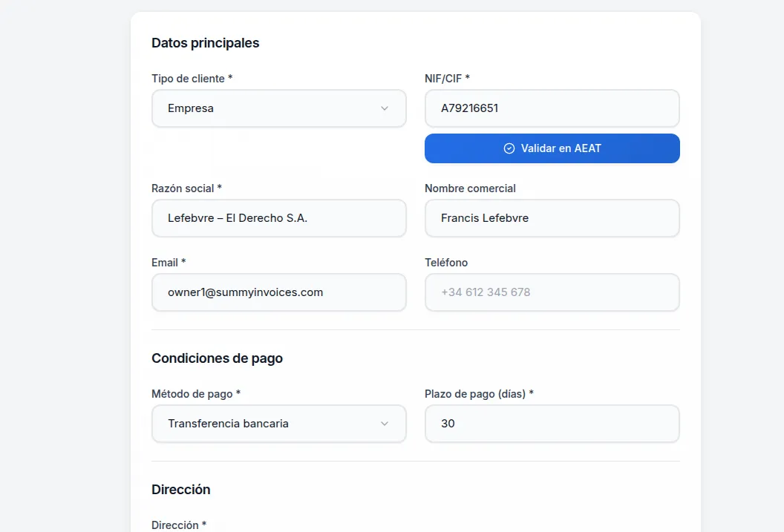The image size is (784, 532).
Task: Click the Datos principales heading
Action: pos(206,42)
